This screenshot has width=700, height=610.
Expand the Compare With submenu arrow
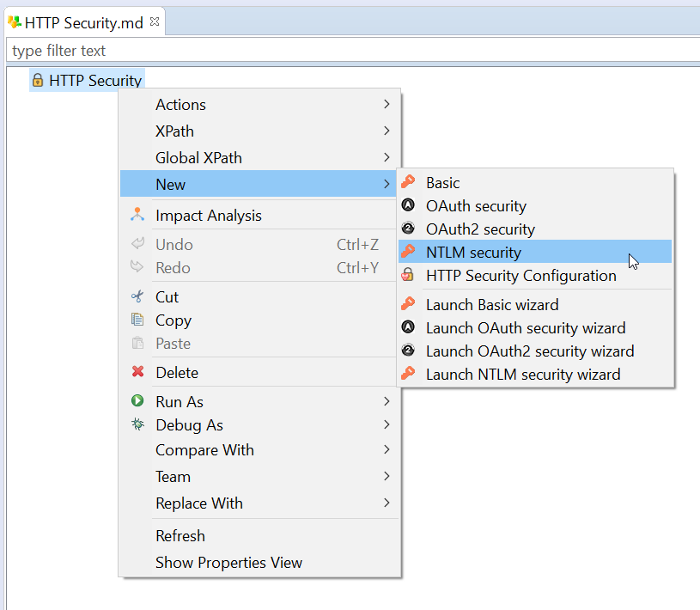tap(387, 449)
